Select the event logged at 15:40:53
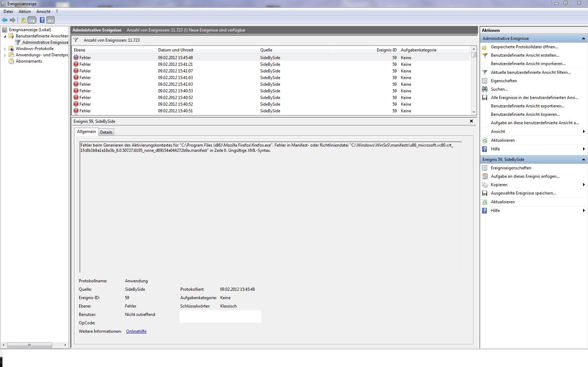588x367 pixels. point(271,91)
